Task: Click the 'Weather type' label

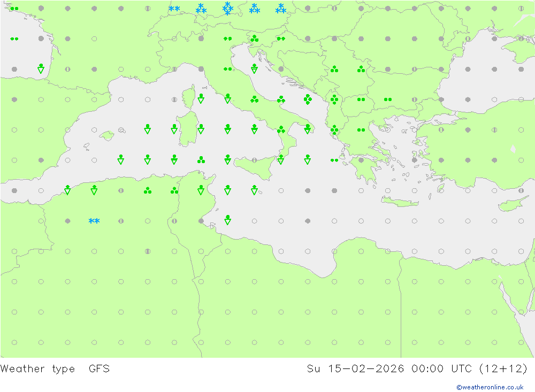Action: click(37, 369)
